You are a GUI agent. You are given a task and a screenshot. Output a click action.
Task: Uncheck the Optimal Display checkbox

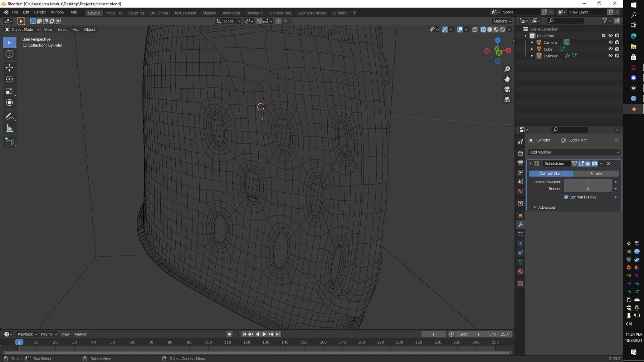tap(566, 197)
